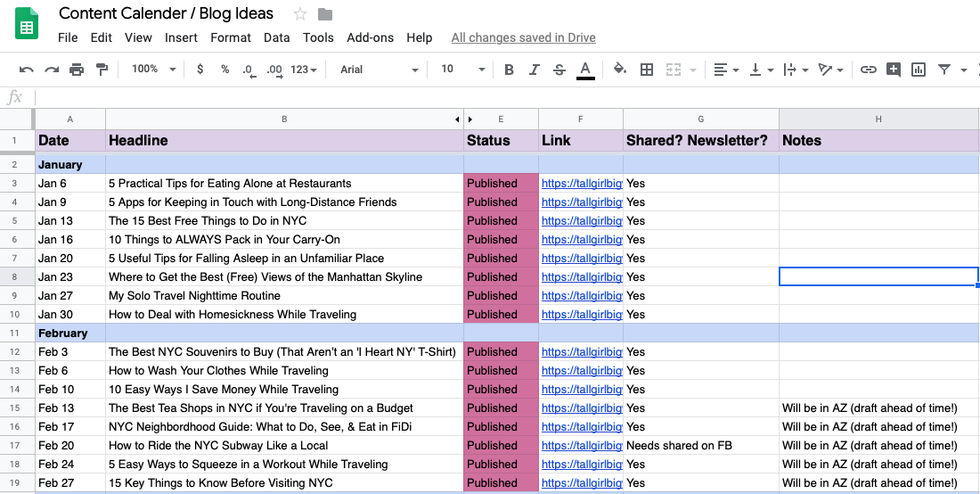Open the 123 number formats dropdown

[x=304, y=70]
